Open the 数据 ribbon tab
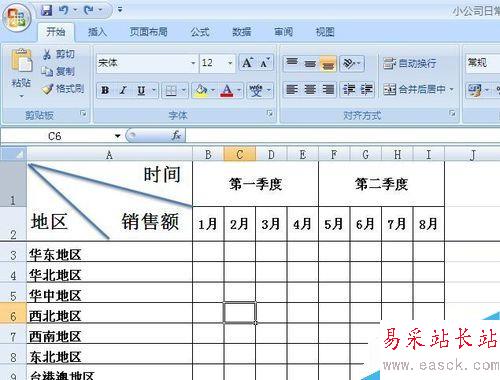Image resolution: width=500 pixels, height=380 pixels. pyautogui.click(x=242, y=32)
